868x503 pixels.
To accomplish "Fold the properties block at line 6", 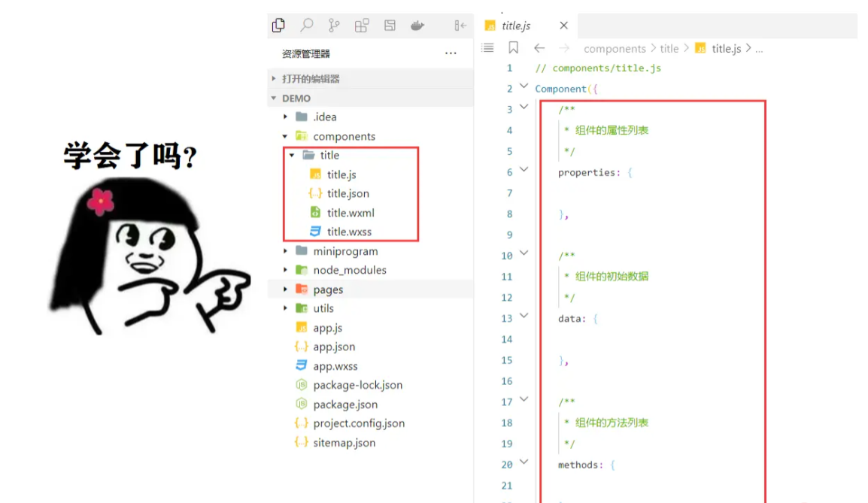I will pyautogui.click(x=524, y=169).
